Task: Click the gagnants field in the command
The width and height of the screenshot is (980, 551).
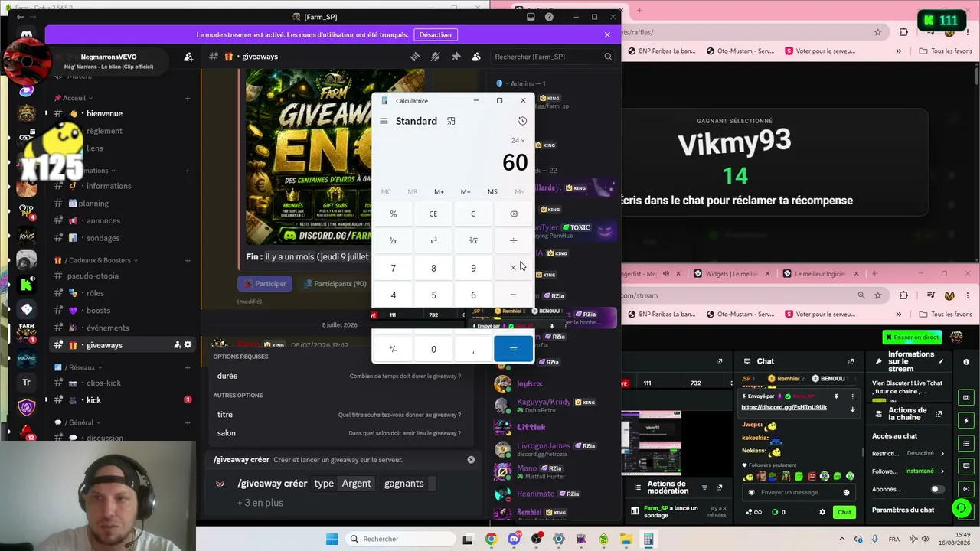Action: [410, 484]
